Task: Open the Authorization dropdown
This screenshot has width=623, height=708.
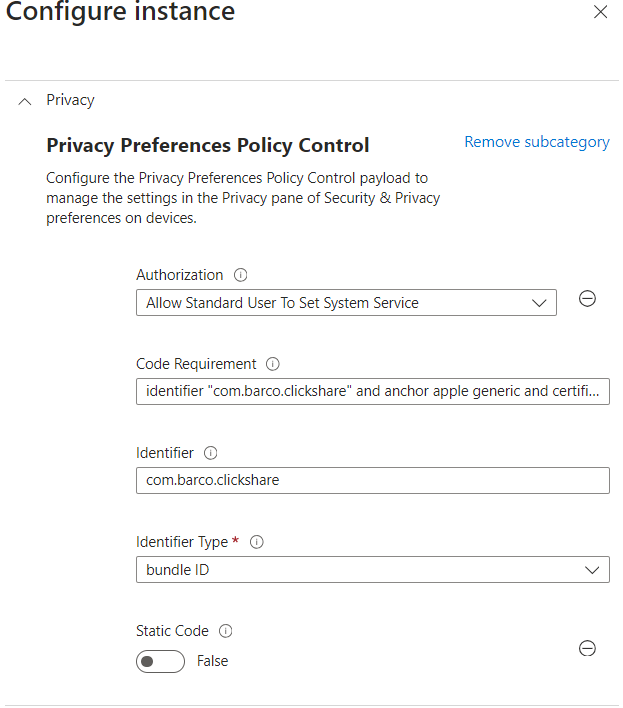Action: 346,302
